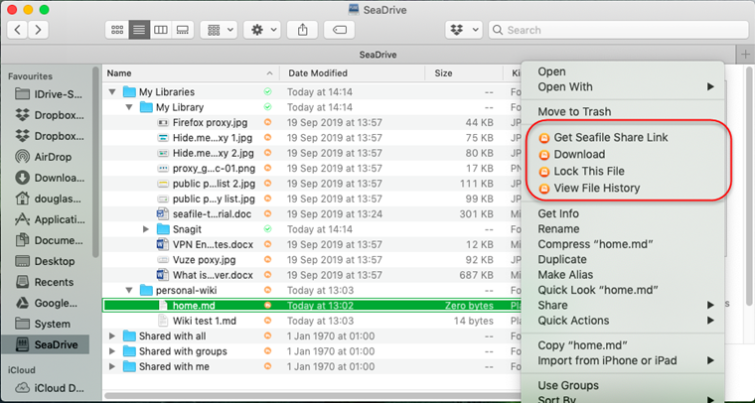755x403 pixels.
Task: Select proxy_g...c-01.png file
Action: [214, 168]
